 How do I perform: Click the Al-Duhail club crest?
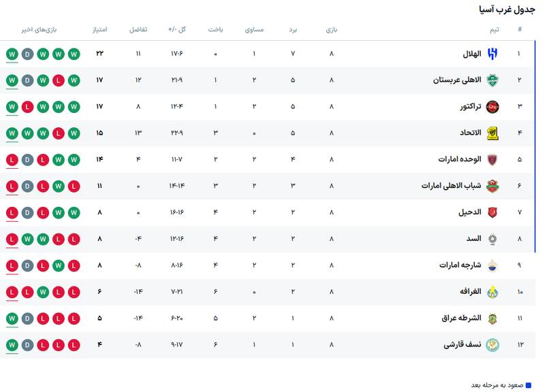tap(493, 212)
